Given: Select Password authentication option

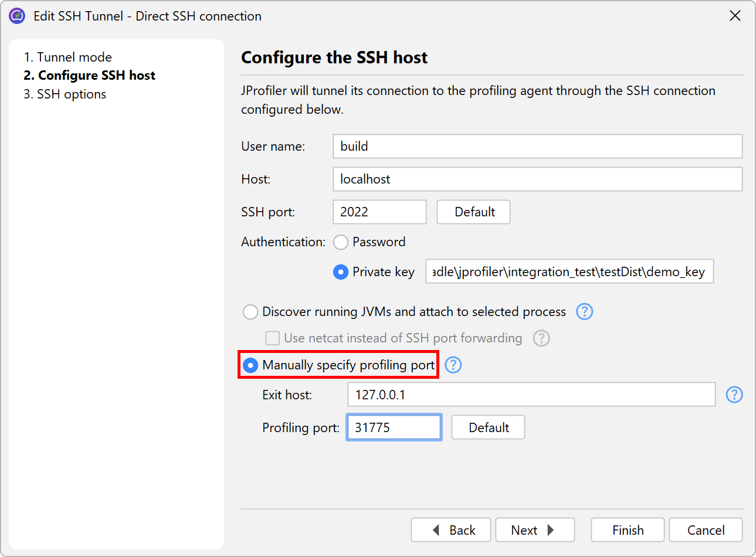Looking at the screenshot, I should pyautogui.click(x=341, y=242).
